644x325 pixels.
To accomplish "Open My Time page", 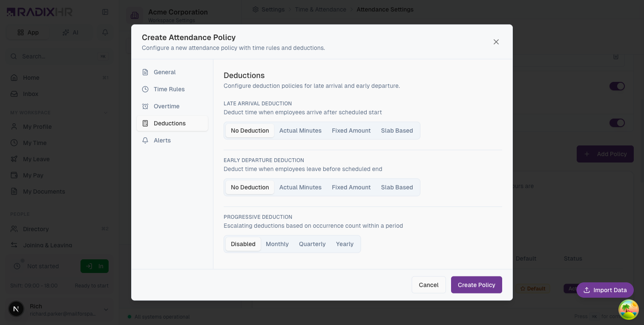I will (x=59, y=143).
